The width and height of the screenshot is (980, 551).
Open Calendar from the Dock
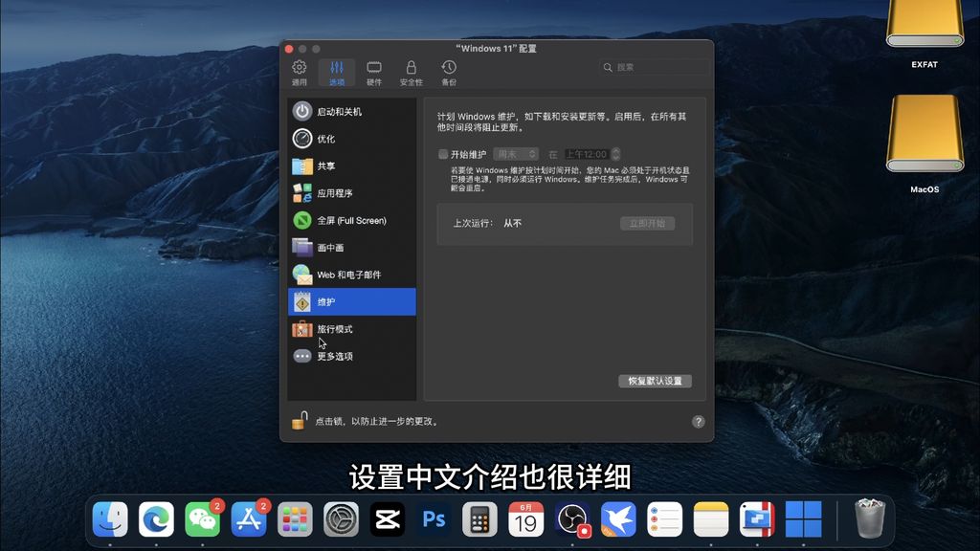(526, 519)
